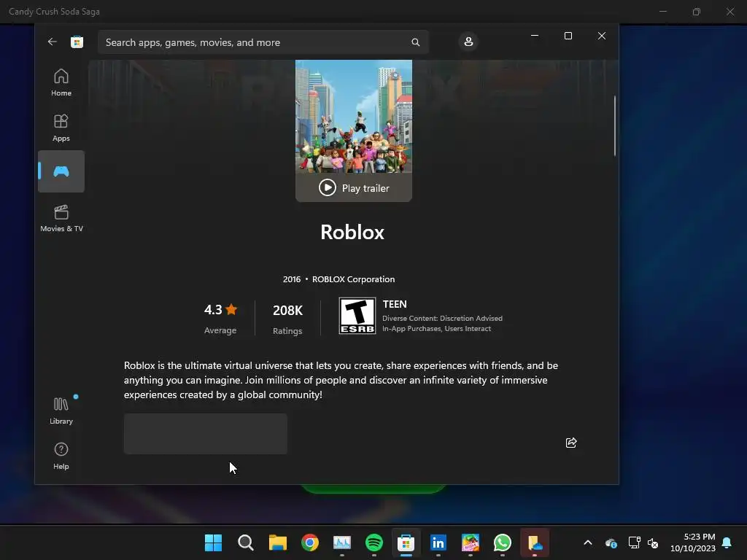The height and width of the screenshot is (560, 747).
Task: Maximize the Microsoft Store window
Action: (568, 36)
